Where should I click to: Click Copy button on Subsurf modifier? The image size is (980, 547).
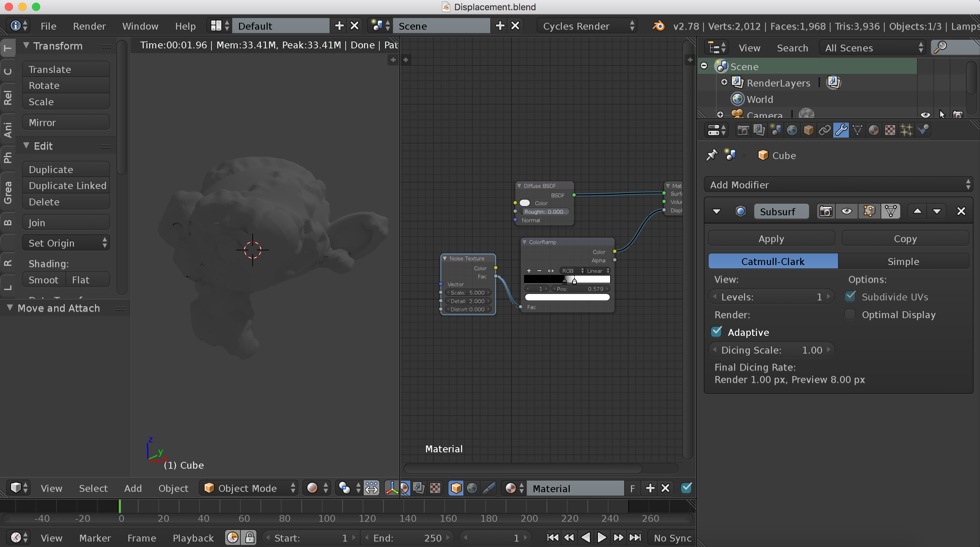905,238
